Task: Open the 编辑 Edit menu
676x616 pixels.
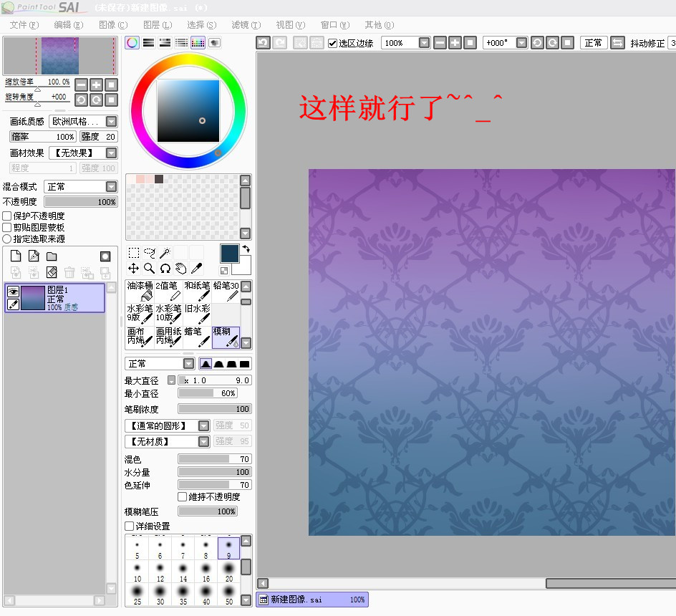Action: (x=69, y=25)
